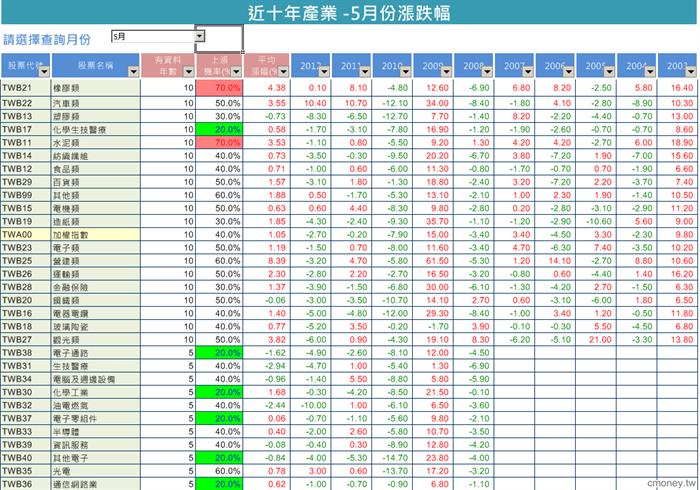
Task: Open the month selection combo box arrow
Action: click(x=200, y=36)
